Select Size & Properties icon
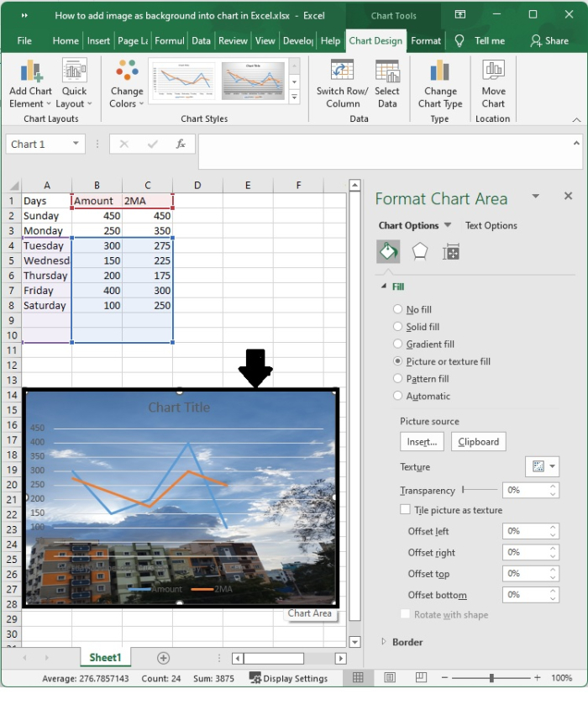This screenshot has width=588, height=710. pos(451,252)
